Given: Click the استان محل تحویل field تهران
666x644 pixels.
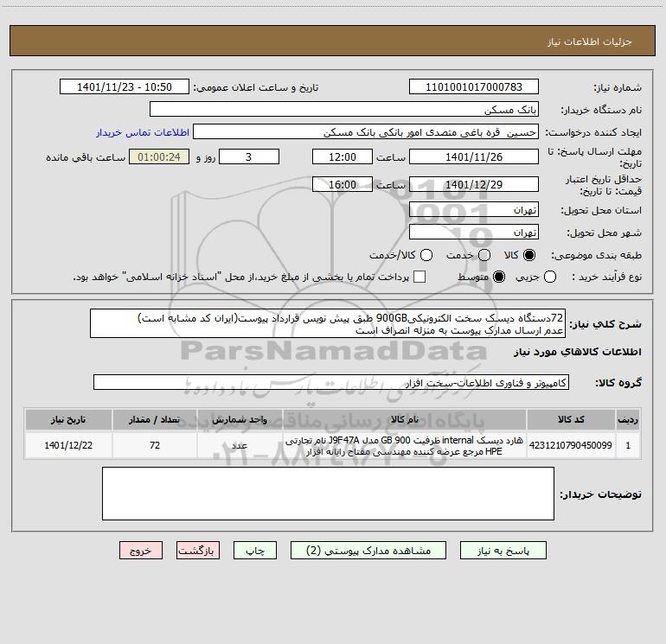Looking at the screenshot, I should [x=474, y=210].
